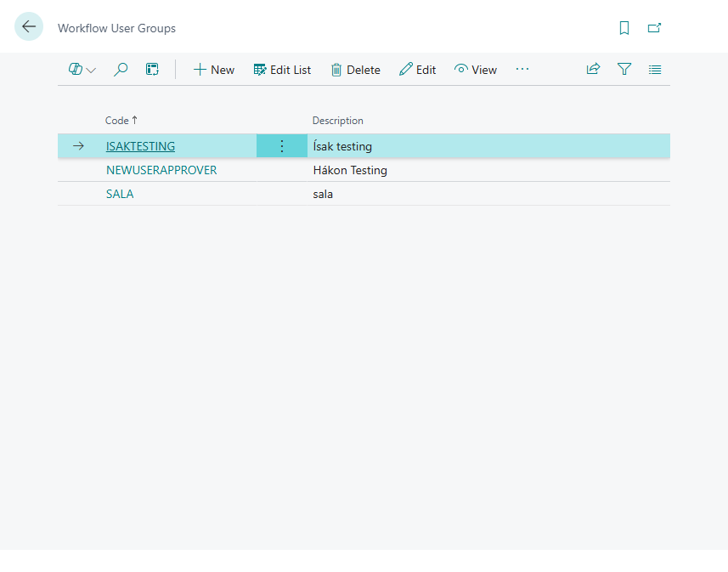728x572 pixels.
Task: Click the Description column header
Action: (337, 121)
